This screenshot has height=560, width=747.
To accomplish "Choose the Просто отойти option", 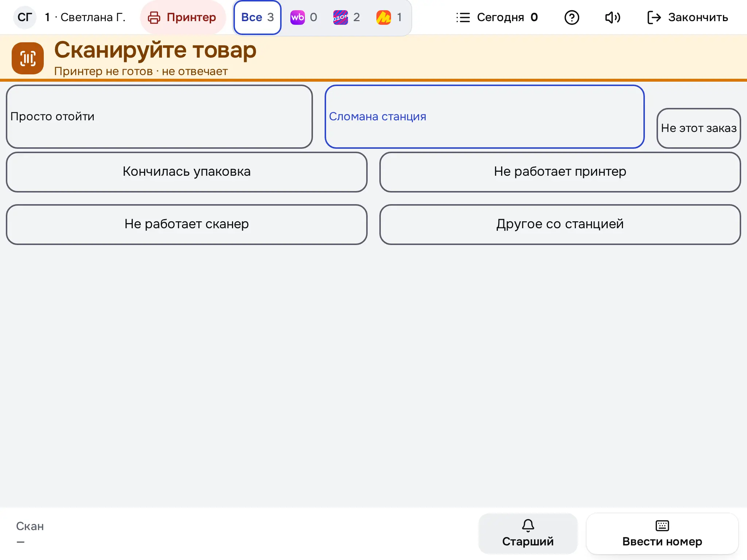I will (x=159, y=117).
